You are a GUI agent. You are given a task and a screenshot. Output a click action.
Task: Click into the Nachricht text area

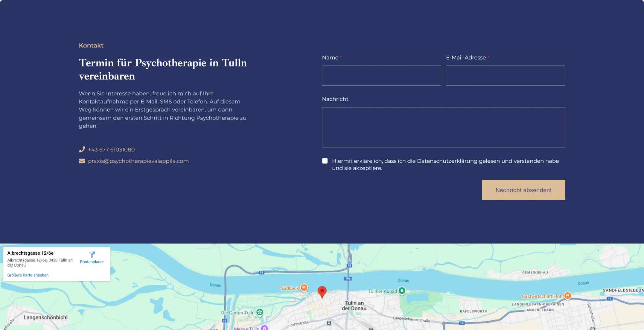tap(443, 127)
